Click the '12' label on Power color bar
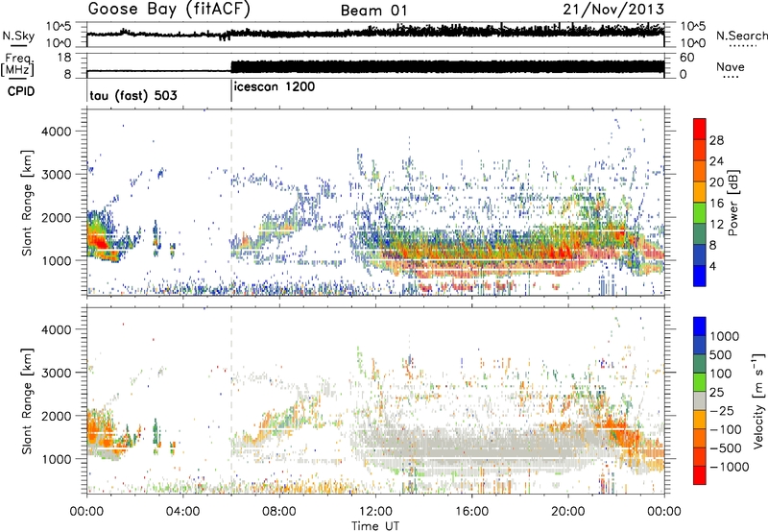Viewport: 768px width, 532px height. tap(716, 225)
